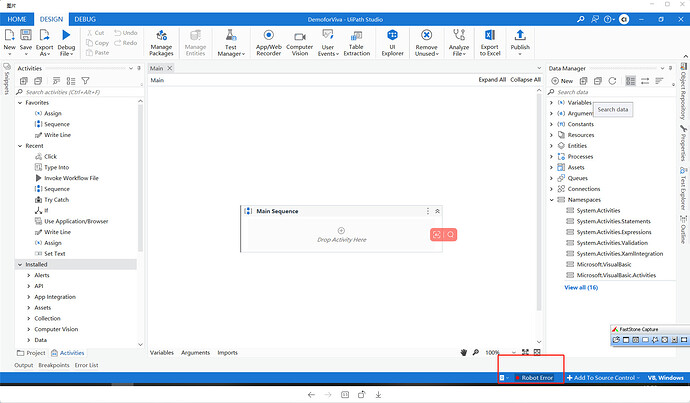Viewport: 690px width, 403px height.
Task: Click Remove Unused icon
Action: pyautogui.click(x=426, y=35)
